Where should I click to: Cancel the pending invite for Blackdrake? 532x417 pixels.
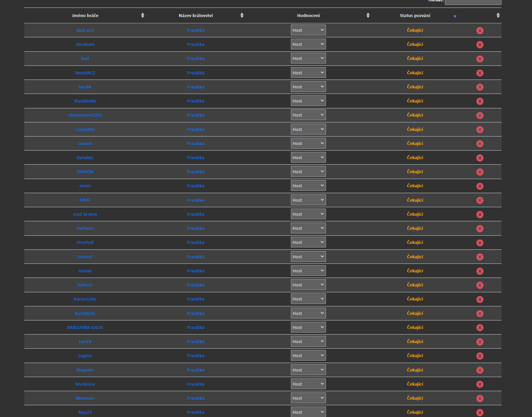click(480, 101)
